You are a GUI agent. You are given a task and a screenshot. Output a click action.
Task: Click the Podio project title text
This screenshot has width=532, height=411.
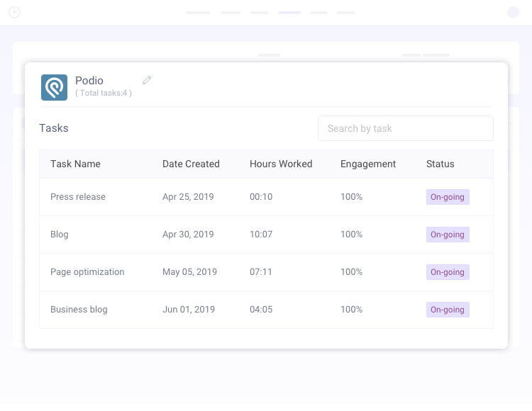[x=89, y=81]
